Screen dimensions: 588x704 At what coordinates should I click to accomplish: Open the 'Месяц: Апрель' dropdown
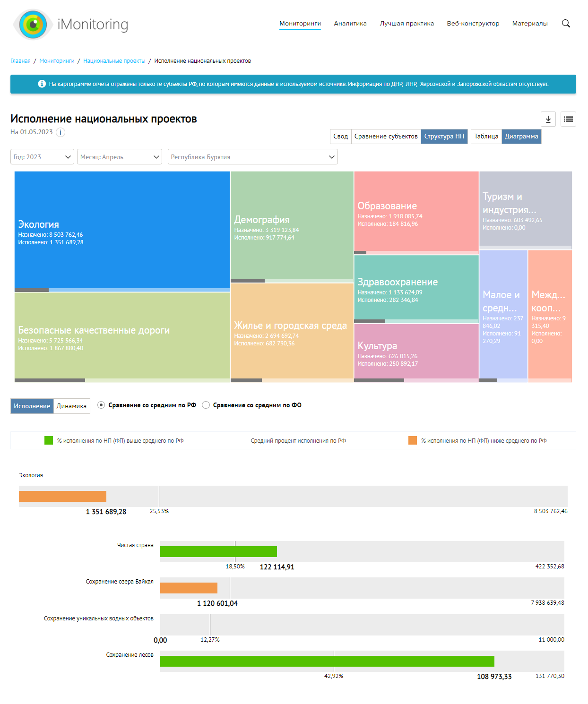pos(119,157)
